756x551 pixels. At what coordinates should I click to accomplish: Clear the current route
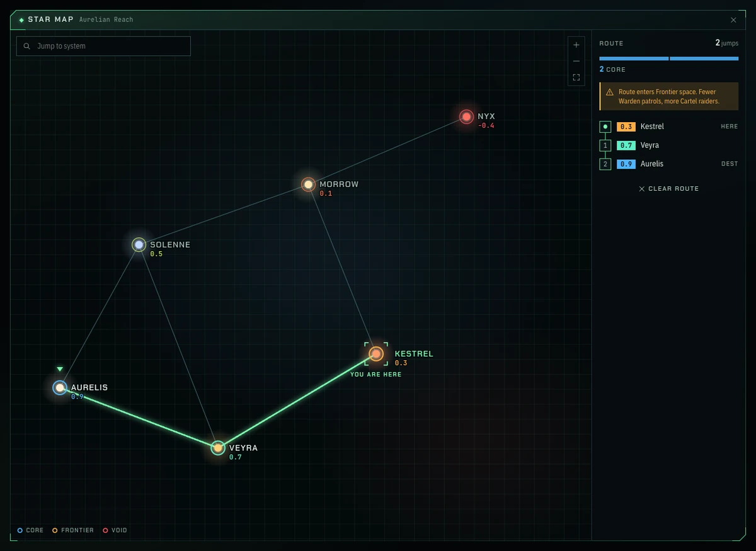669,189
